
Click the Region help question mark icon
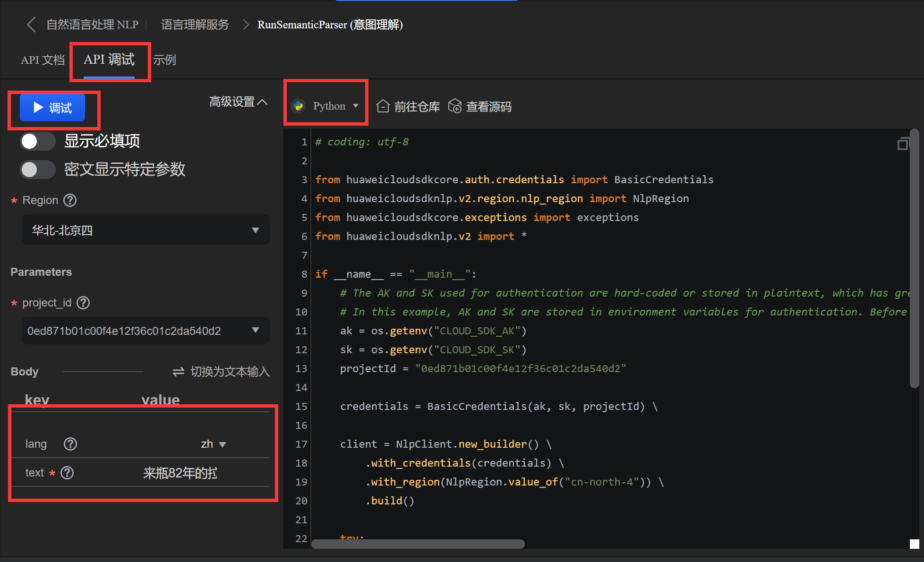click(x=70, y=200)
